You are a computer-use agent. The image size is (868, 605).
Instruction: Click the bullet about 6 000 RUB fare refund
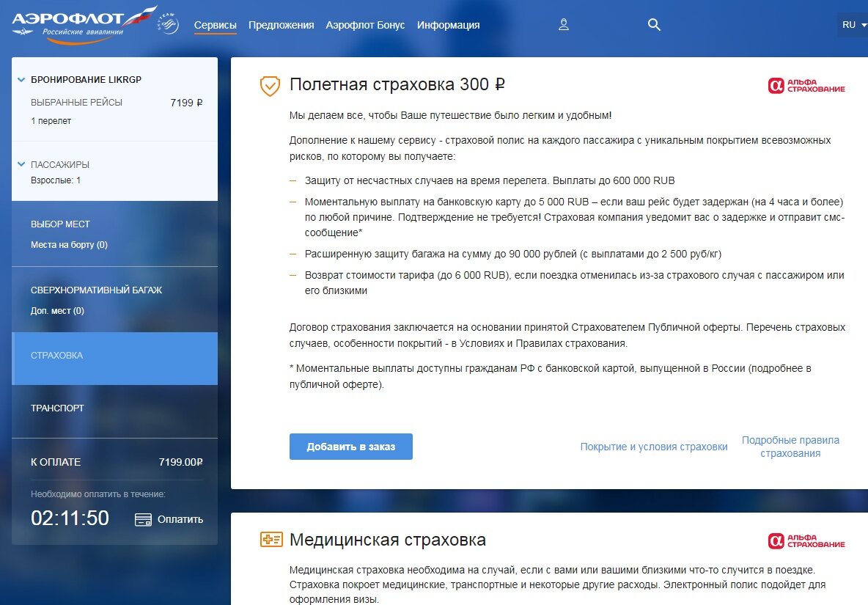point(574,283)
